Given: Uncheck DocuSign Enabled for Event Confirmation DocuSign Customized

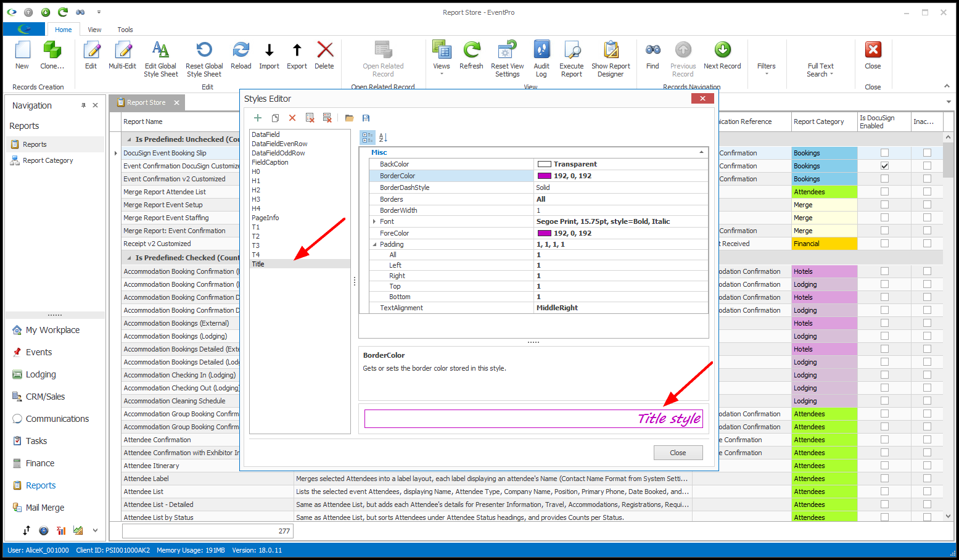Looking at the screenshot, I should click(884, 166).
